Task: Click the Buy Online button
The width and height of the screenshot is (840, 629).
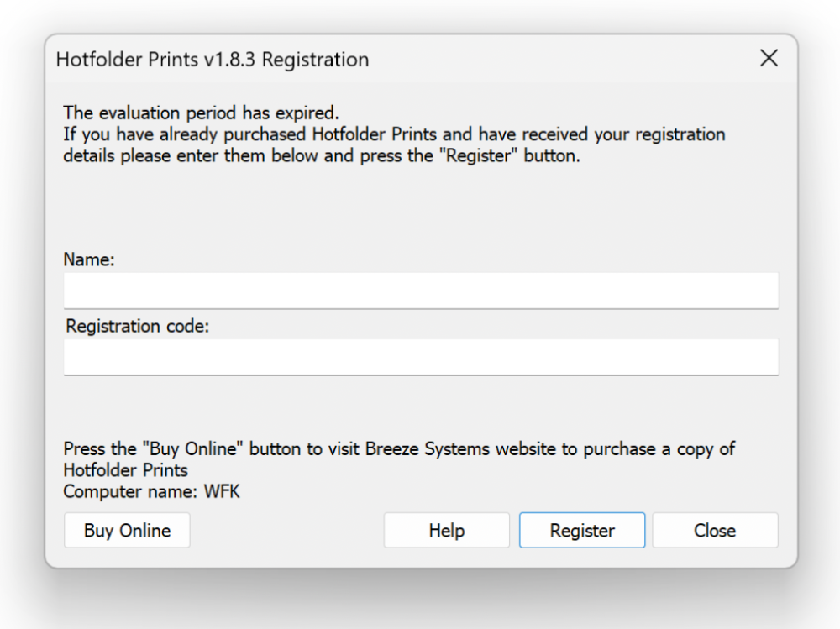Action: click(127, 531)
